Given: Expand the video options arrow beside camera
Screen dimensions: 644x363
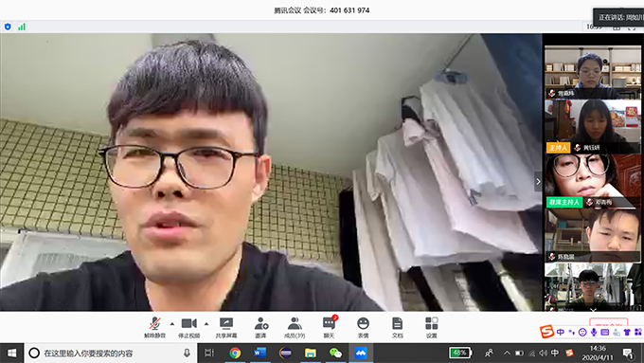Looking at the screenshot, I should [206, 324].
